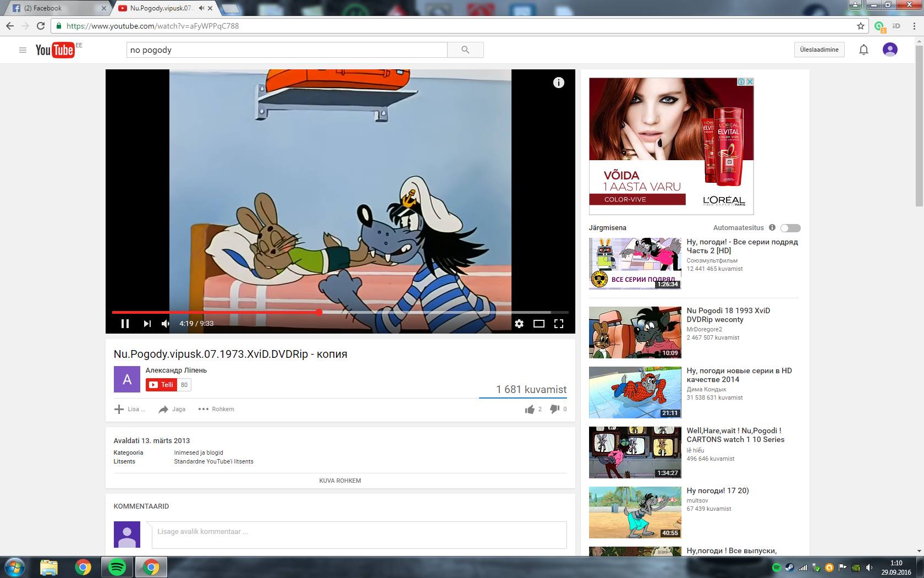Open Spotify from the taskbar
Viewport: 924px width, 578px height.
(x=117, y=567)
